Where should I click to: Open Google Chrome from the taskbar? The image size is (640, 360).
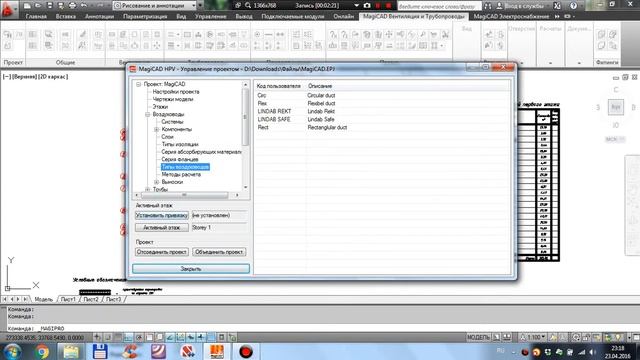pos(42,351)
